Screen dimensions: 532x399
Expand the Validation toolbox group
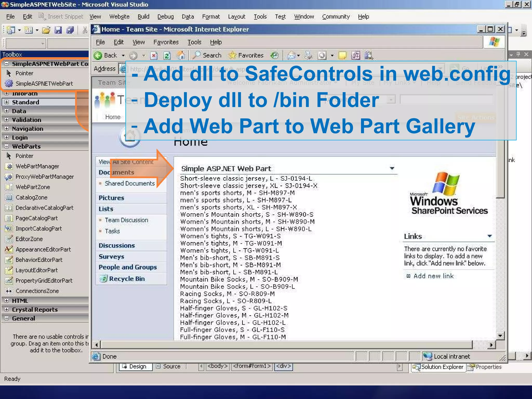[x=7, y=120]
